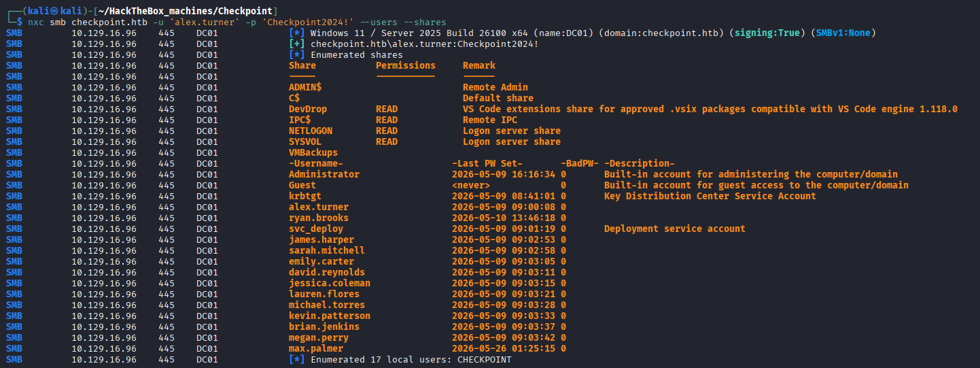Screen dimensions: 980x368
Task: Click the Administrator username
Action: pos(324,174)
